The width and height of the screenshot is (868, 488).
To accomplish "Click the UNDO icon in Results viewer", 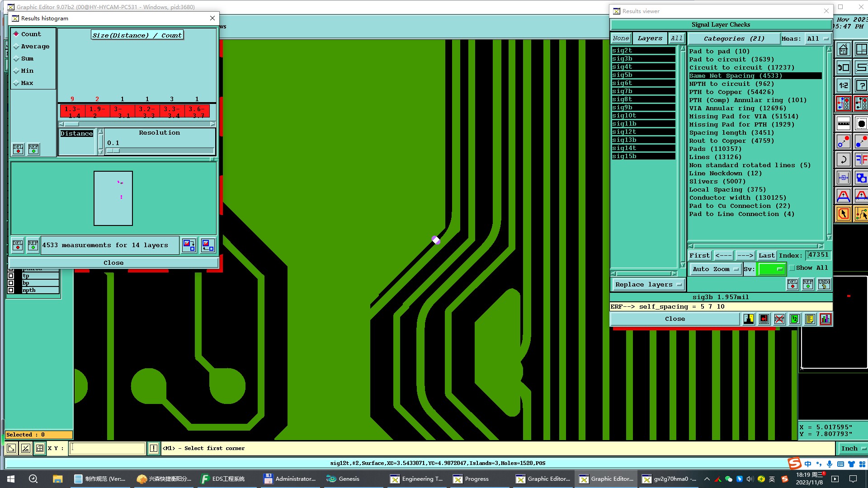I will (x=824, y=284).
